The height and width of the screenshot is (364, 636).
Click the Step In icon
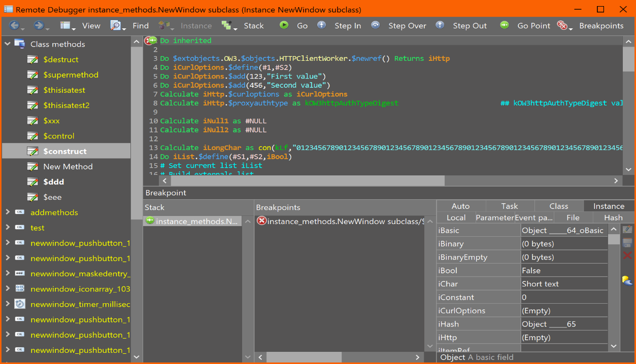click(x=322, y=25)
